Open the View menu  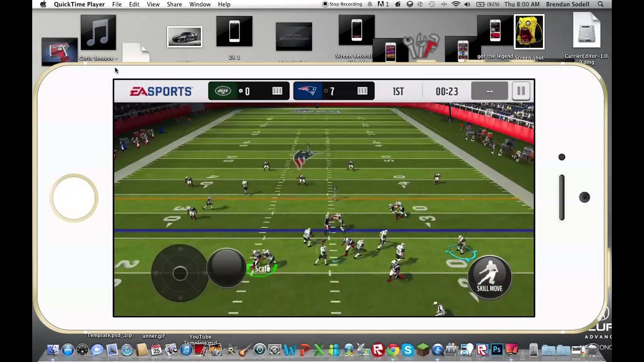point(153,4)
